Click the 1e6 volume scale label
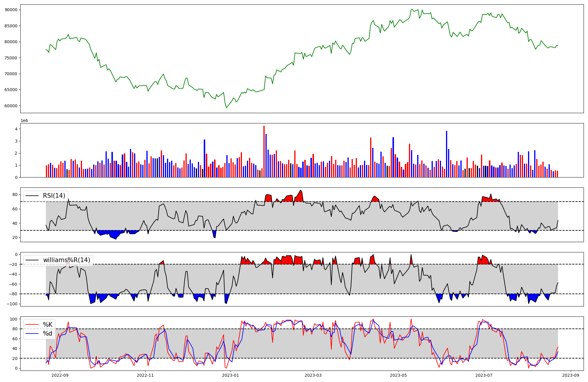The image size is (588, 382). coord(24,121)
